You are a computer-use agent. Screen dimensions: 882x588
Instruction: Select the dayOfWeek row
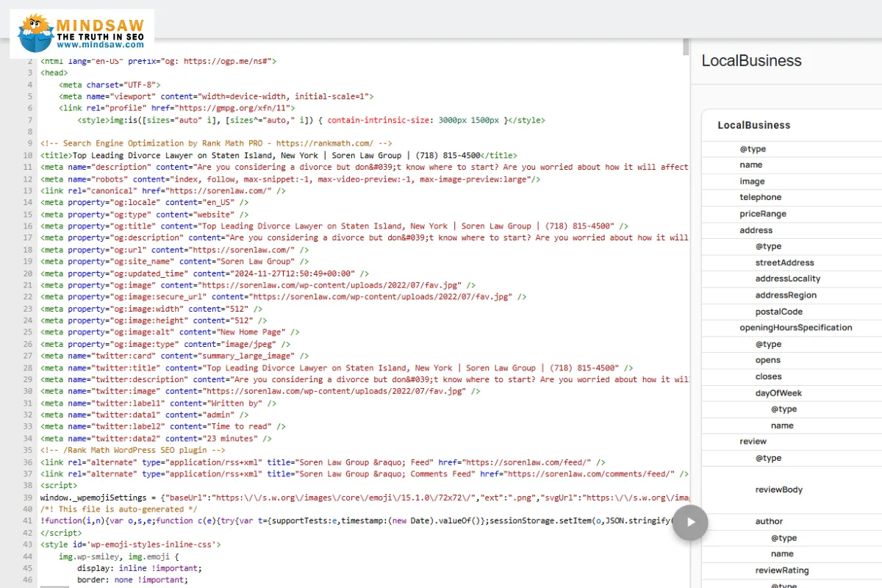792,392
